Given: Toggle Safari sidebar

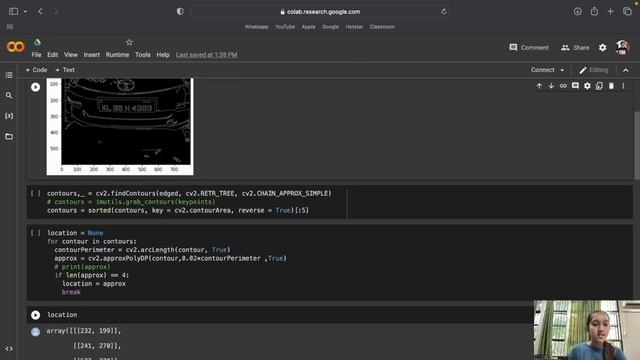Looking at the screenshot, I should click(13, 11).
